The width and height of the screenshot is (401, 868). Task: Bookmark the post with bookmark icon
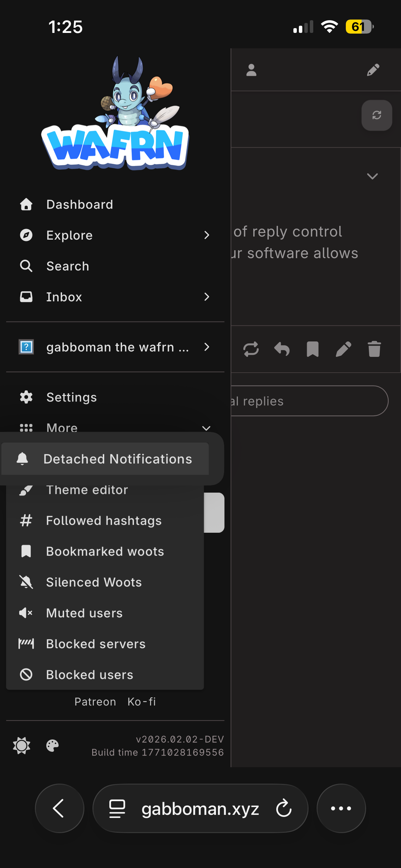[313, 349]
